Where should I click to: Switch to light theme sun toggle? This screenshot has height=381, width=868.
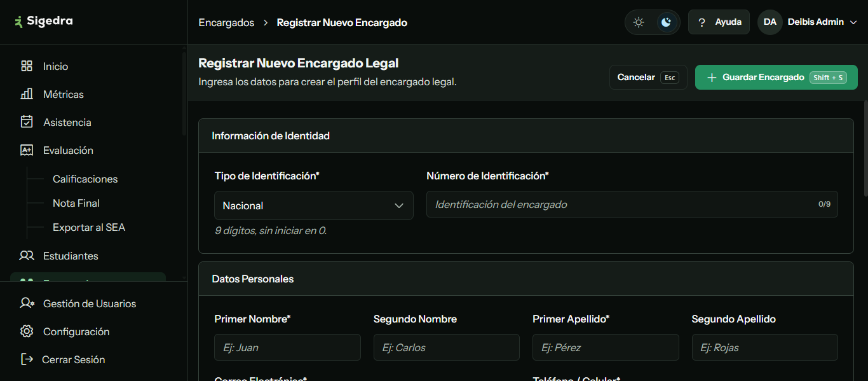coord(639,22)
